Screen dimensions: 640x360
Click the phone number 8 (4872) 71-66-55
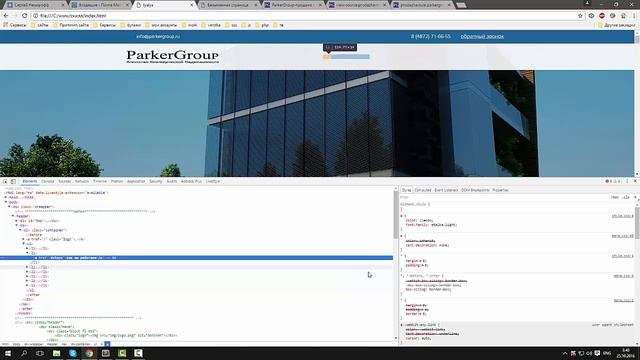tap(431, 36)
